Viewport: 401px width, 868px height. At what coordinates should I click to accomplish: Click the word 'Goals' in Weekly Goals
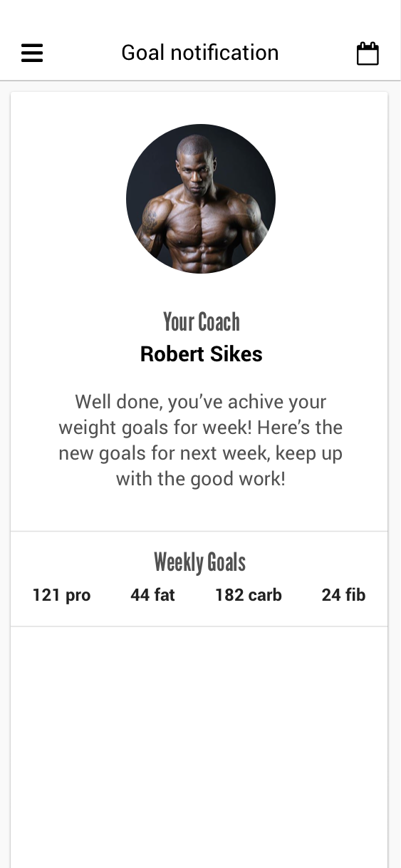(226, 562)
